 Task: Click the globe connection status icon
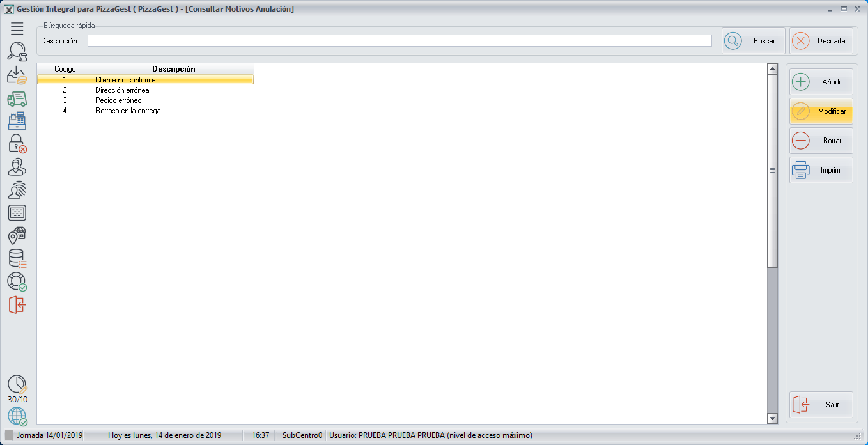click(17, 416)
